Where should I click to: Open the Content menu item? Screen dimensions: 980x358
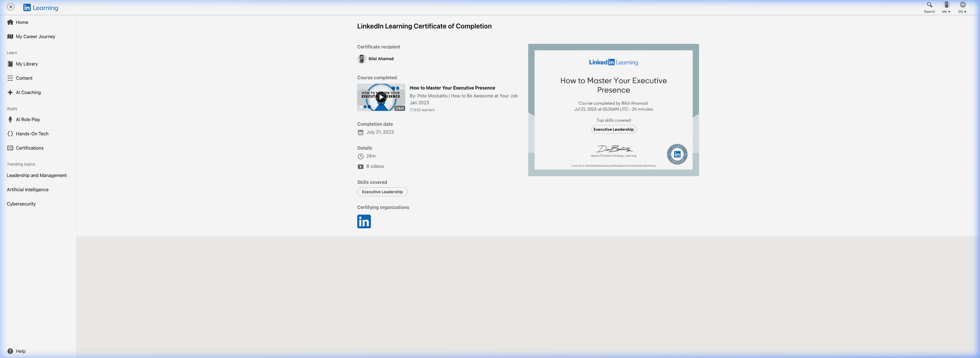(x=24, y=79)
